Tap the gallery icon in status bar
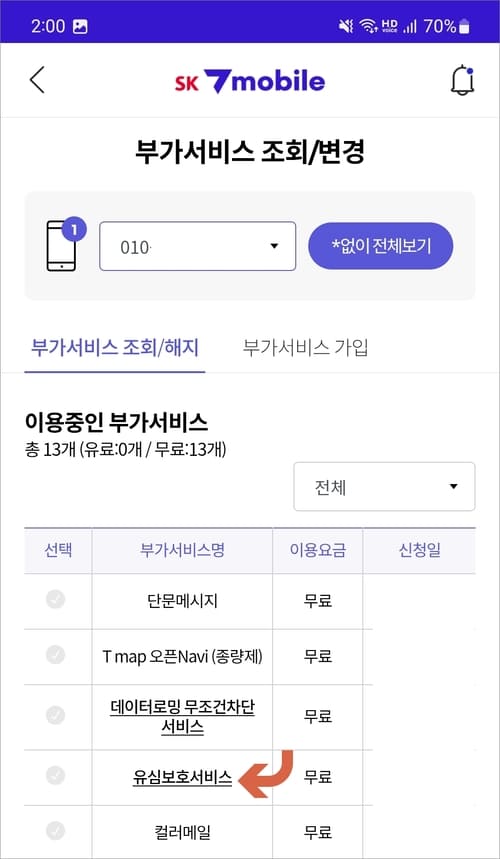The height and width of the screenshot is (859, 500). click(80, 26)
